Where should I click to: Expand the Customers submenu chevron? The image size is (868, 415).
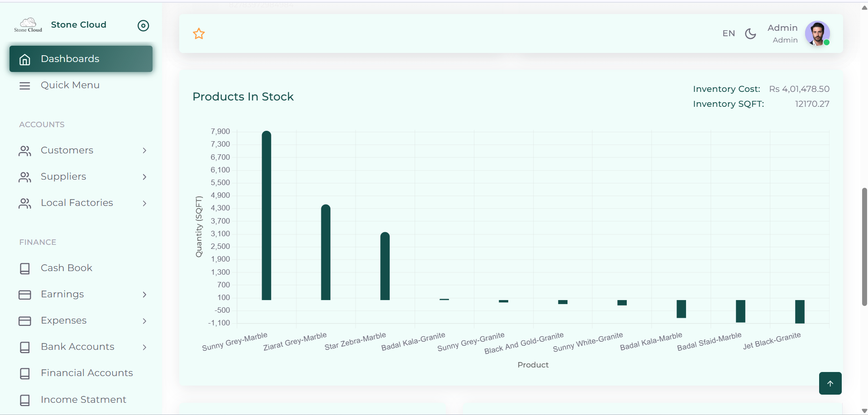click(x=144, y=150)
